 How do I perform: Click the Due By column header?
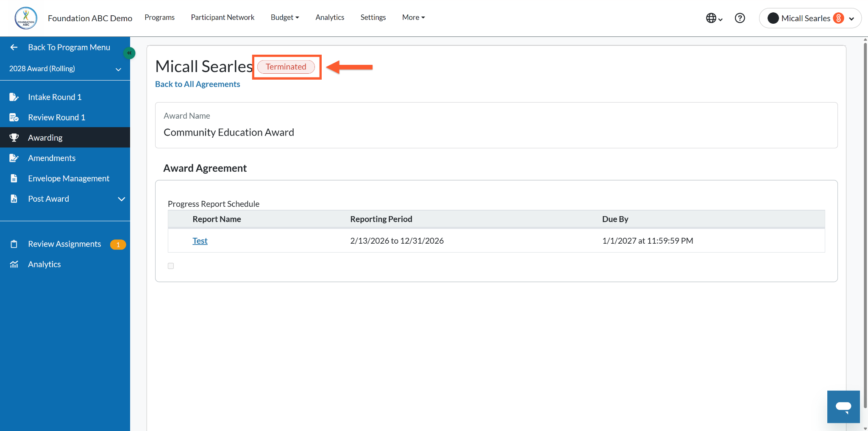click(x=615, y=219)
